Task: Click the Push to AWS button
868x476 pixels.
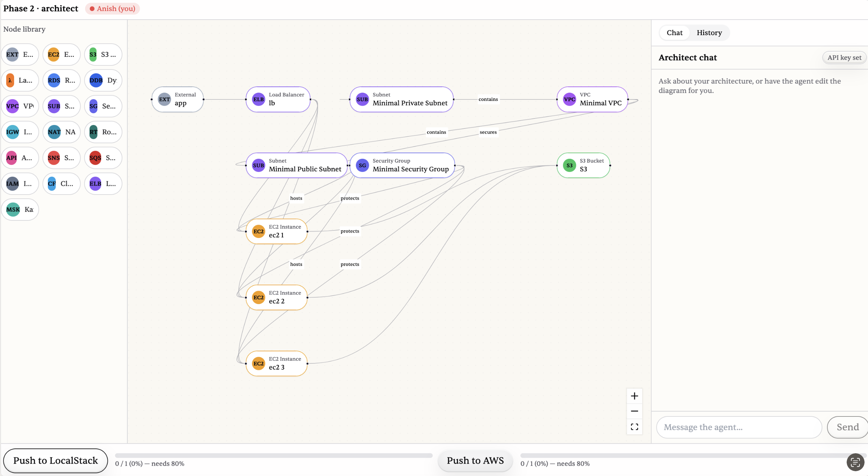Action: click(x=475, y=461)
